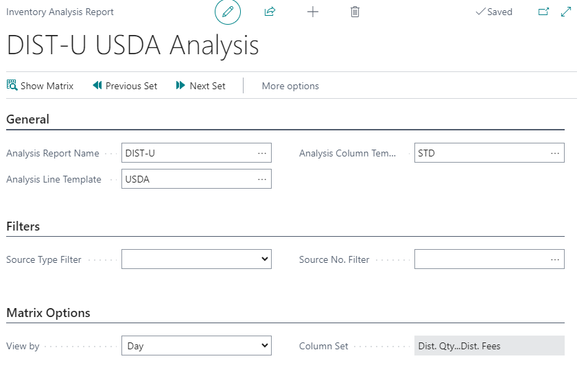
Task: Click the plus icon to create new
Action: pos(312,12)
